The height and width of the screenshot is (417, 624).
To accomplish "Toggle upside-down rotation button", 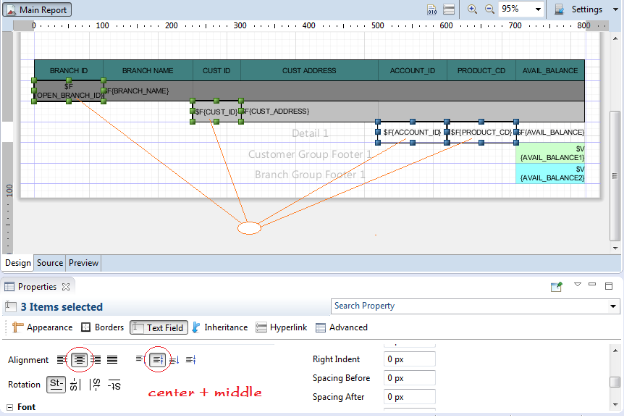I will click(114, 385).
